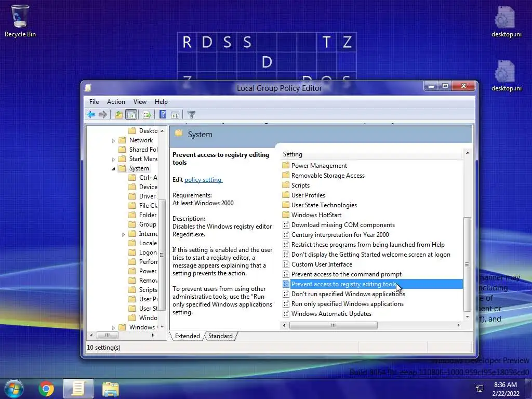Toggle the Show/Hide Action Pane icon

[175, 115]
